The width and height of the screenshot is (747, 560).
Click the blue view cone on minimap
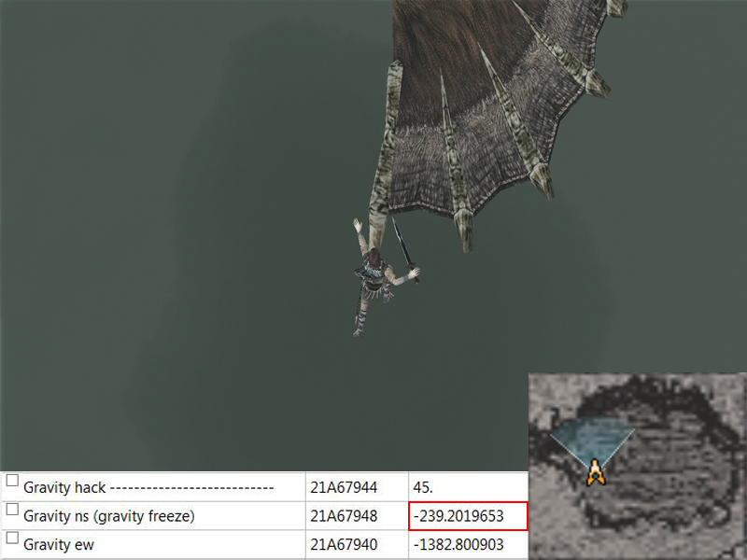(592, 441)
